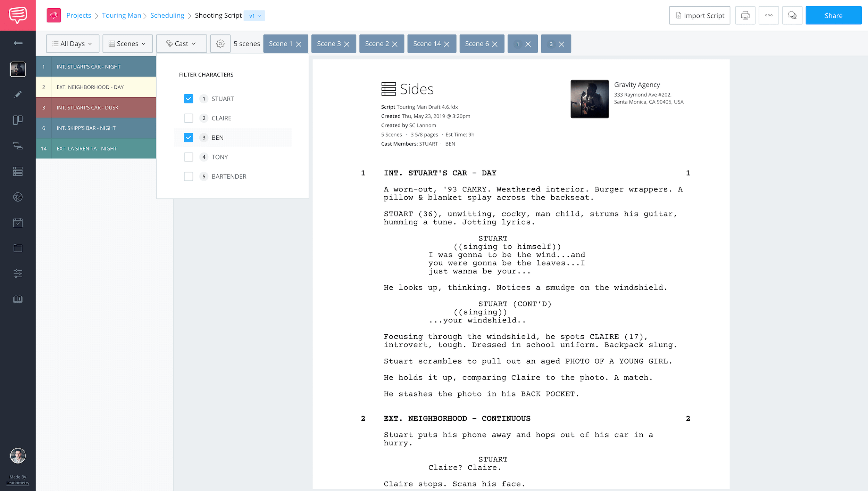Click the settings gear icon in filter bar

click(220, 43)
